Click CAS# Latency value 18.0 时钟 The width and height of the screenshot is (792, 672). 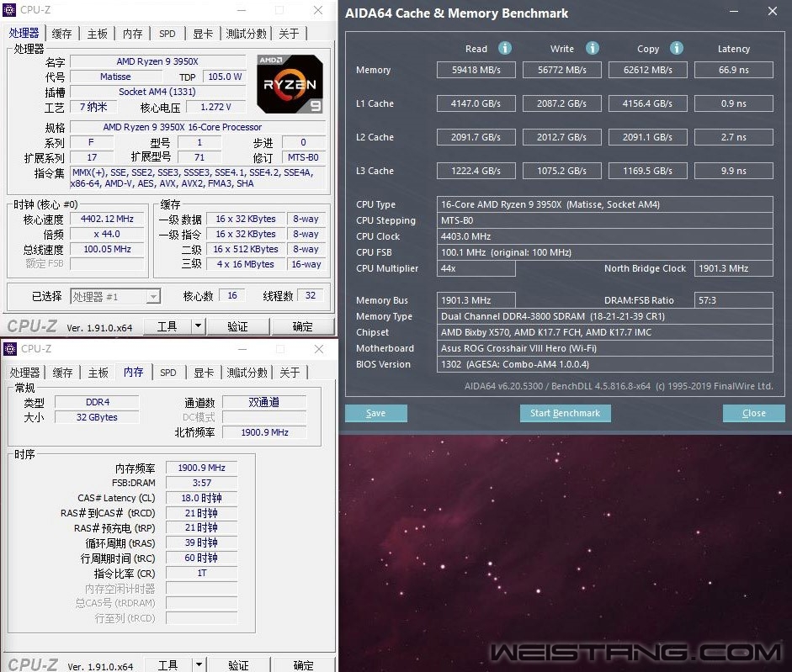point(201,498)
